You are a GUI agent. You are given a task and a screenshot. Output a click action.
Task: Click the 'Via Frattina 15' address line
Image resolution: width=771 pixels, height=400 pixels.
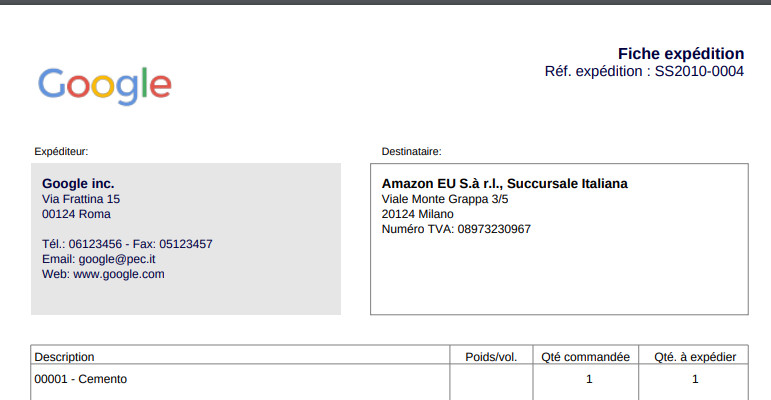pos(81,199)
